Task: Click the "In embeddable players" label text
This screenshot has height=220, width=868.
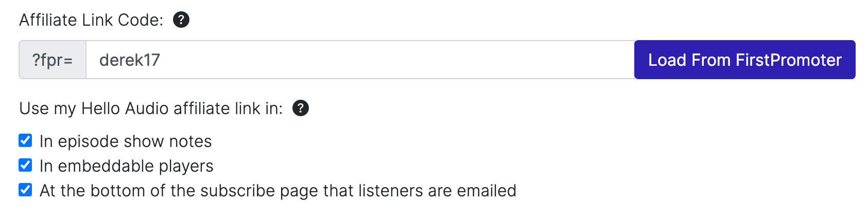Action: 126,166
